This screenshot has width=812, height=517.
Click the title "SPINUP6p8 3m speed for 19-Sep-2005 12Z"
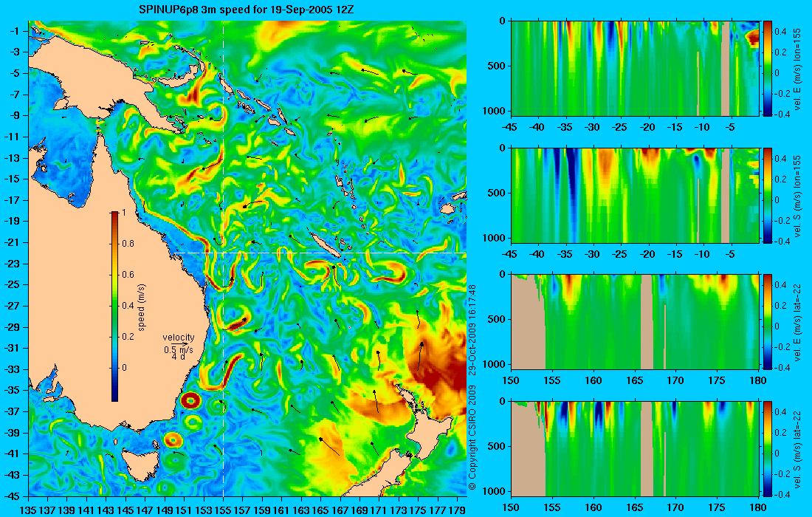(247, 10)
